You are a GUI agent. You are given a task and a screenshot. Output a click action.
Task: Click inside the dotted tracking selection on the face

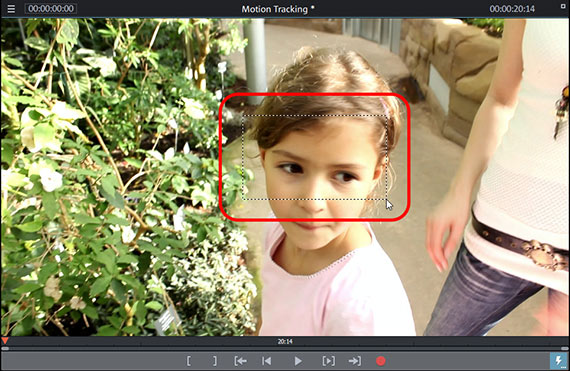[314, 157]
